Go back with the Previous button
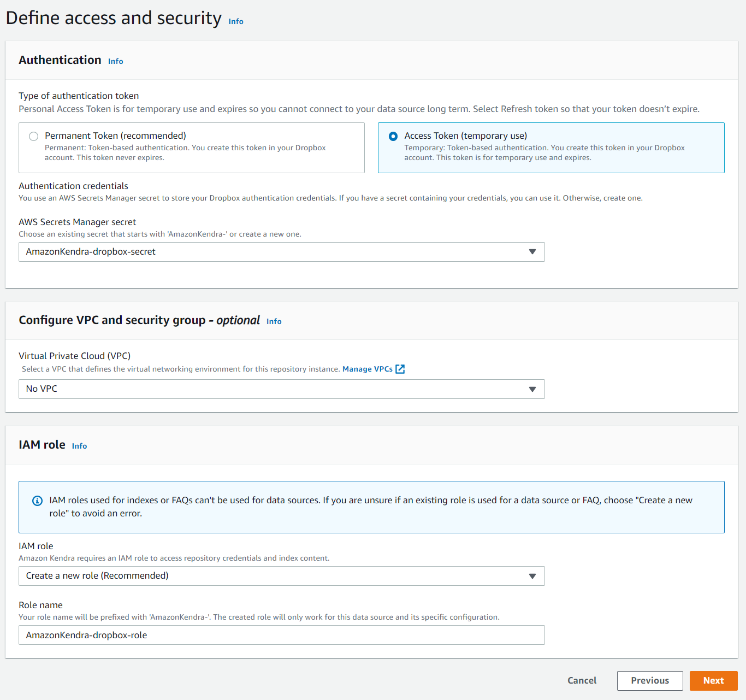 click(x=650, y=681)
